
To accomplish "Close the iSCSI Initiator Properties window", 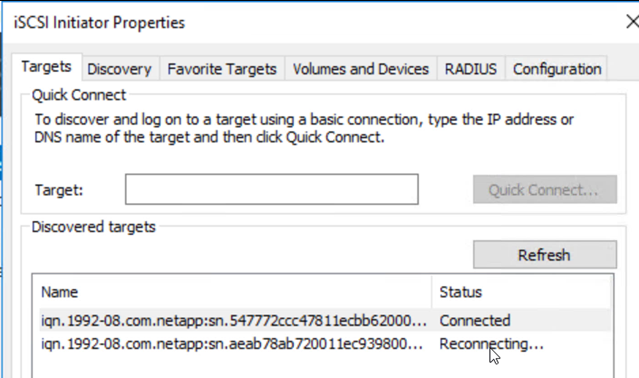I will click(632, 22).
